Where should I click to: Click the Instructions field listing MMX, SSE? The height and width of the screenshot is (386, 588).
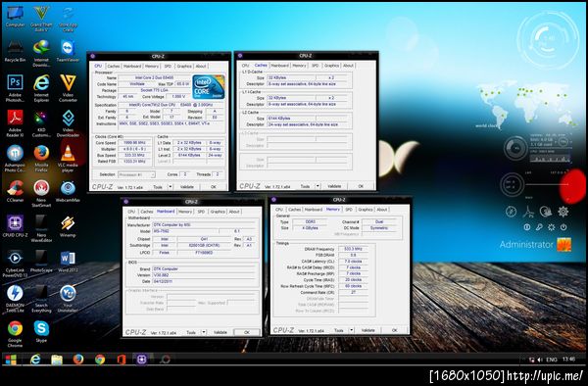click(x=171, y=123)
